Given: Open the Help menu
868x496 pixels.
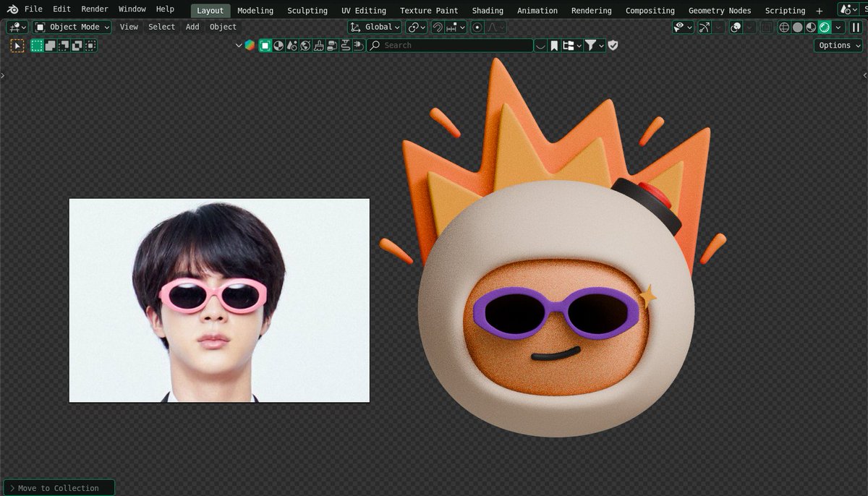Looking at the screenshot, I should pyautogui.click(x=165, y=9).
